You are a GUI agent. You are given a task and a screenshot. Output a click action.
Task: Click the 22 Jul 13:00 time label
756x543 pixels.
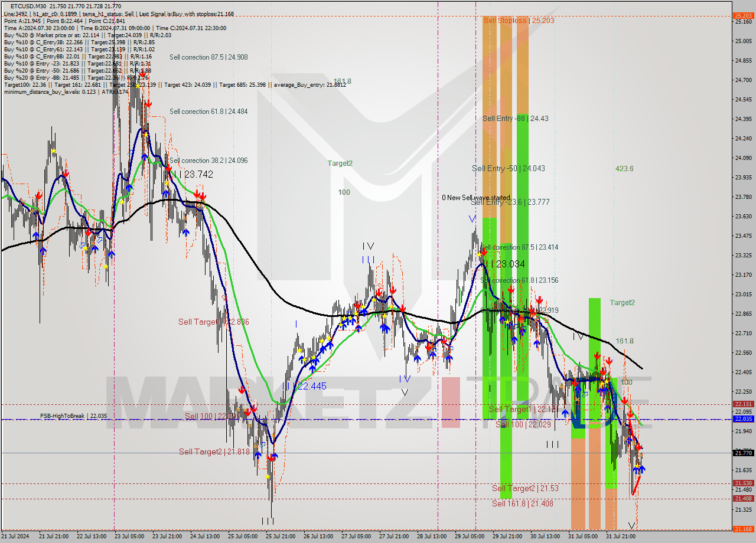point(92,537)
